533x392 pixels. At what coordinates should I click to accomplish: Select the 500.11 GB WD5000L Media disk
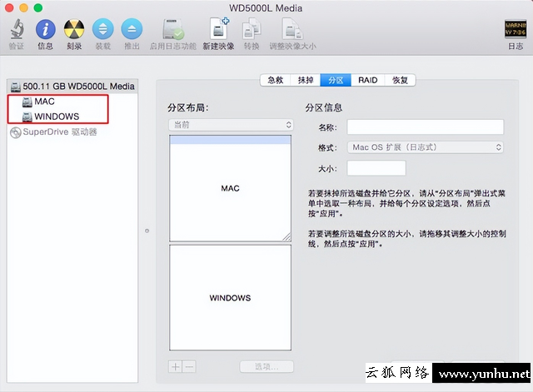pyautogui.click(x=72, y=87)
